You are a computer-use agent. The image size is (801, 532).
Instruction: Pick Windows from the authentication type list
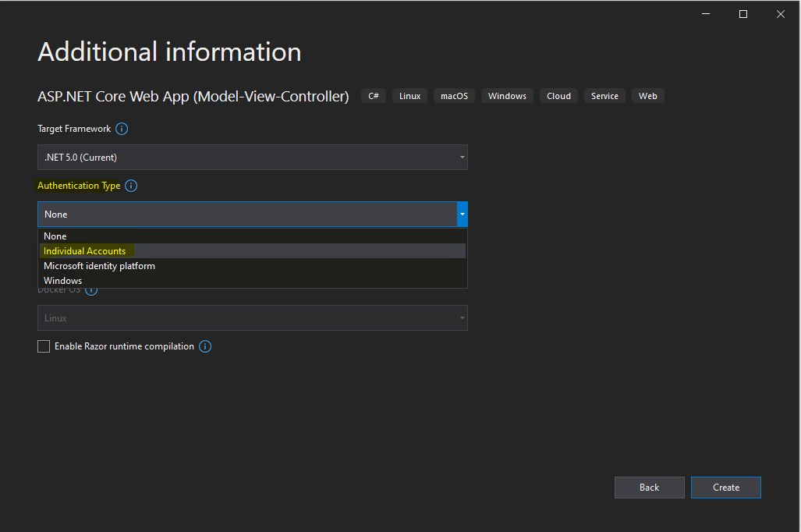(62, 281)
